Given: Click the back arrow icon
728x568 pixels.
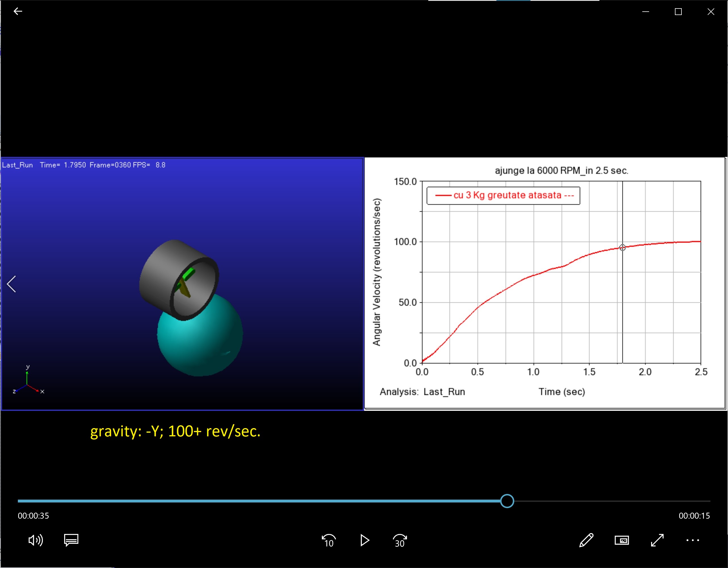Looking at the screenshot, I should tap(18, 11).
